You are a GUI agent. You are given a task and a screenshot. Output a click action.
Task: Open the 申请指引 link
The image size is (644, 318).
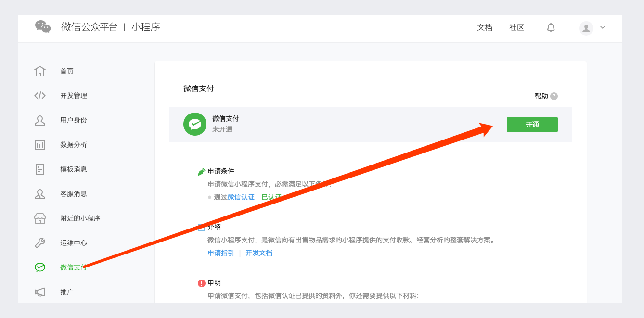tap(221, 253)
